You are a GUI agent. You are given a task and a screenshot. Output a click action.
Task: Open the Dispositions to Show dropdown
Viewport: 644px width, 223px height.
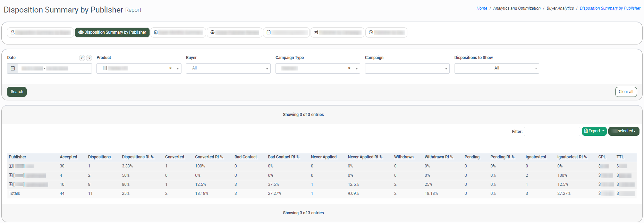click(497, 68)
